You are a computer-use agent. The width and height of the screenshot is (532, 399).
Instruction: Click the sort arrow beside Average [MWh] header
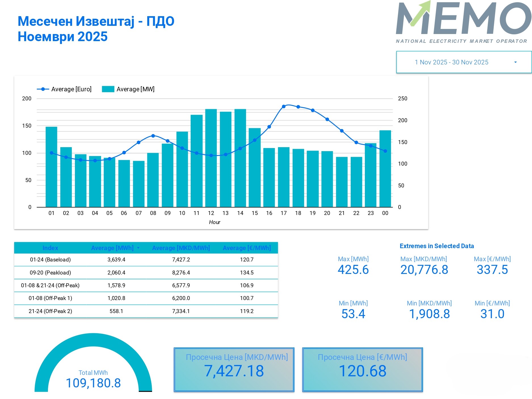(138, 248)
